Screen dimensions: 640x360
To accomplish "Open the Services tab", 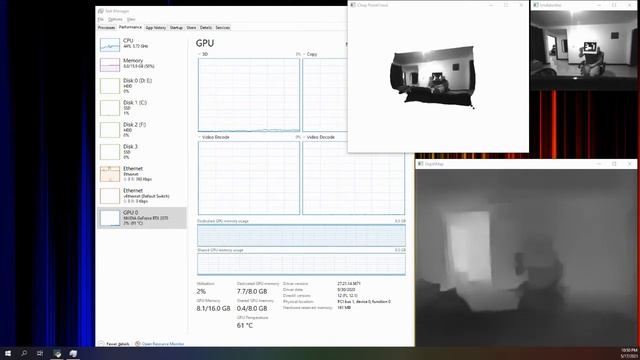I will coord(222,28).
